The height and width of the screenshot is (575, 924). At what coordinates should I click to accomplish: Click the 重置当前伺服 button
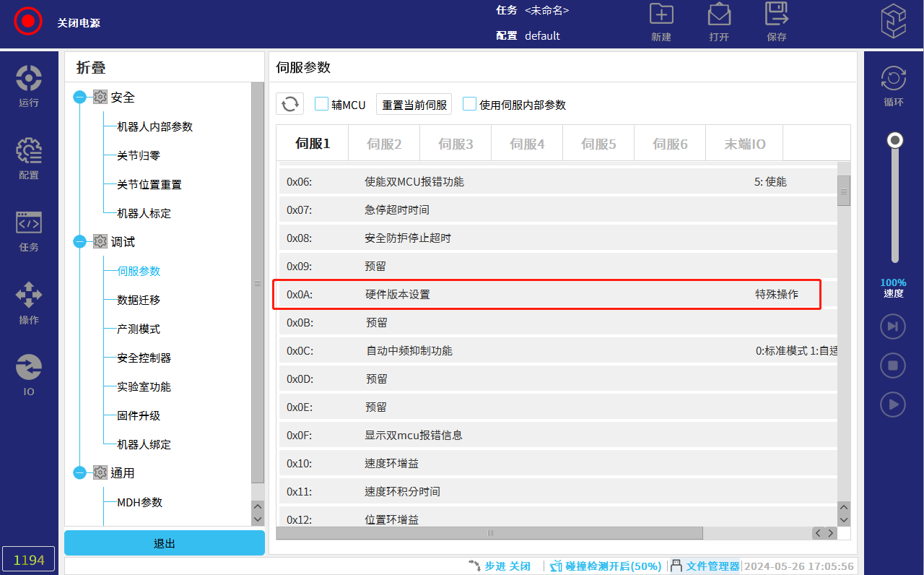point(414,105)
